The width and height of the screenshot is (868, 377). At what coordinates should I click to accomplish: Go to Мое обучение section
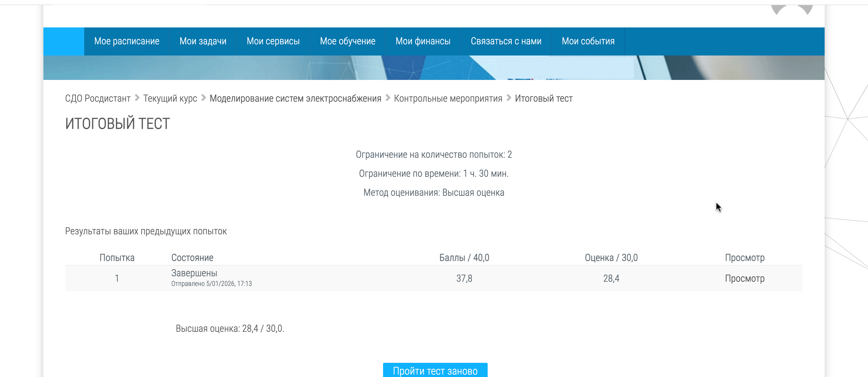(x=348, y=41)
